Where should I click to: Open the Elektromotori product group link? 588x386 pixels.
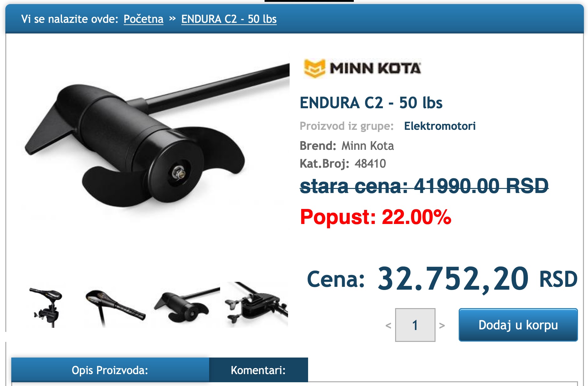[x=440, y=126]
